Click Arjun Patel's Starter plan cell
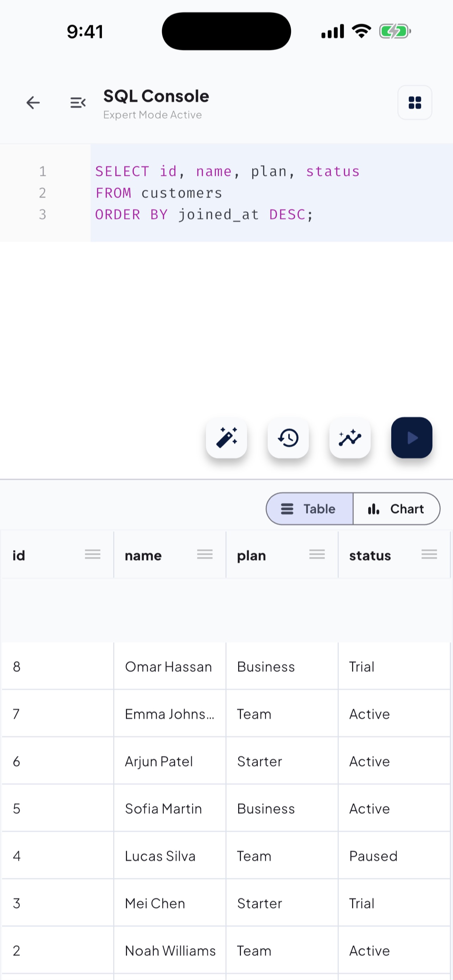Screen dimensions: 453x980 282,761
